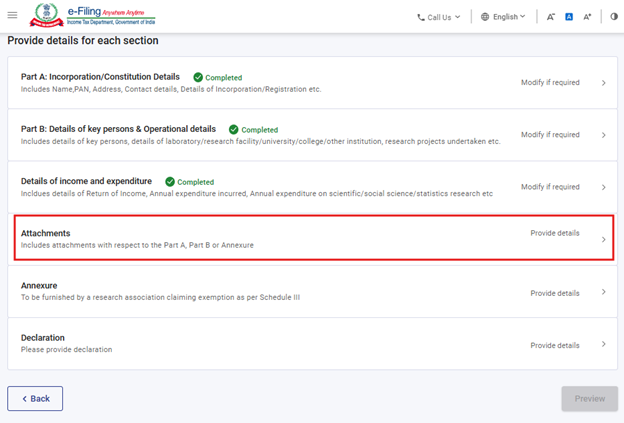Decrease font size with A- icon
The width and height of the screenshot is (624, 423).
551,17
